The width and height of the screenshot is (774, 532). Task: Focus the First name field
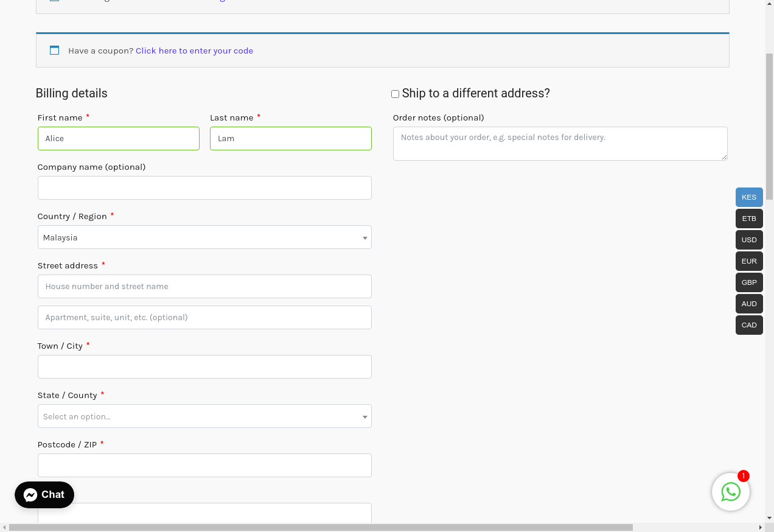(119, 138)
